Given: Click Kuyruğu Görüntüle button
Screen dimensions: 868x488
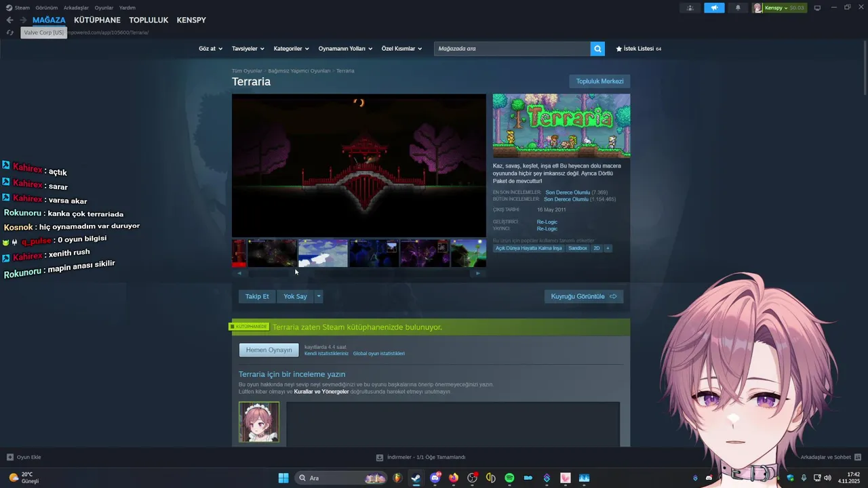Looking at the screenshot, I should tap(584, 296).
